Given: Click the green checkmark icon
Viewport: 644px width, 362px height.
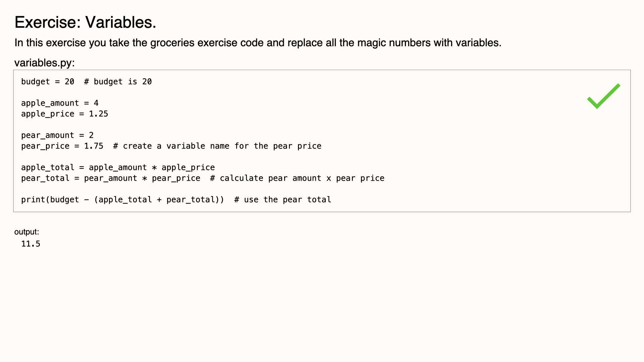Looking at the screenshot, I should (603, 96).
